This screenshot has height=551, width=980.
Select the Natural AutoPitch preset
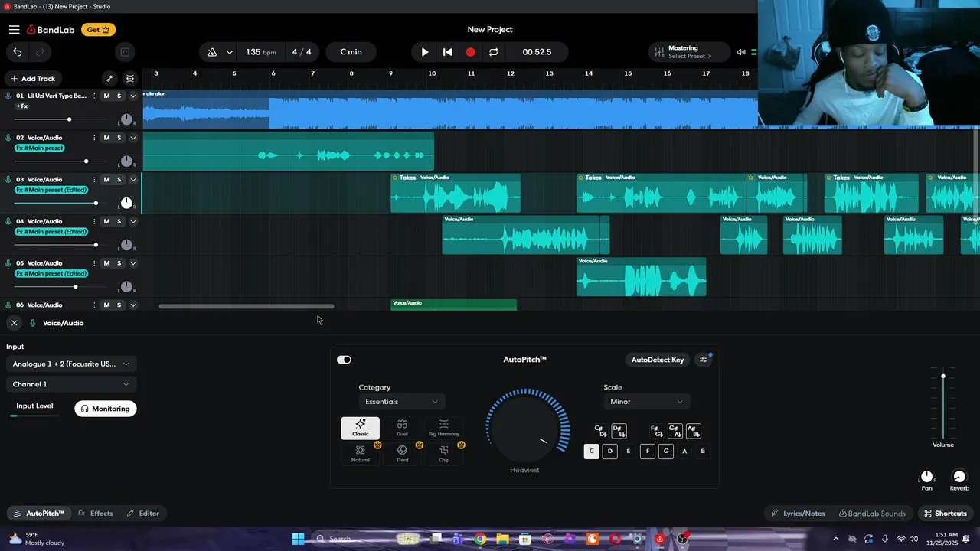click(x=360, y=454)
